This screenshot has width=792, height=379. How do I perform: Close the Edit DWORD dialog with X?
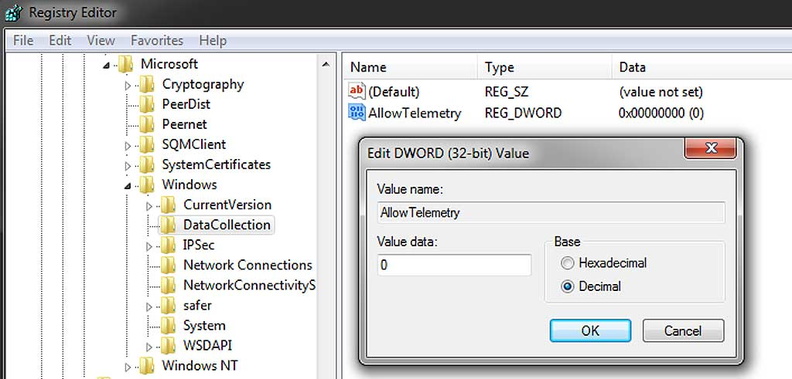(710, 148)
